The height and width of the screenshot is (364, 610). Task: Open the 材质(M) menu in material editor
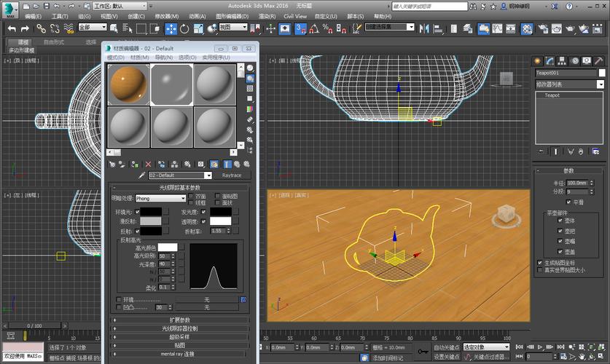pyautogui.click(x=140, y=57)
